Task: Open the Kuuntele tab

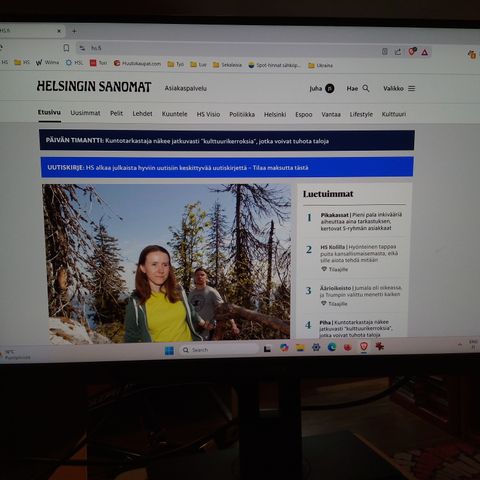Action: tap(174, 114)
